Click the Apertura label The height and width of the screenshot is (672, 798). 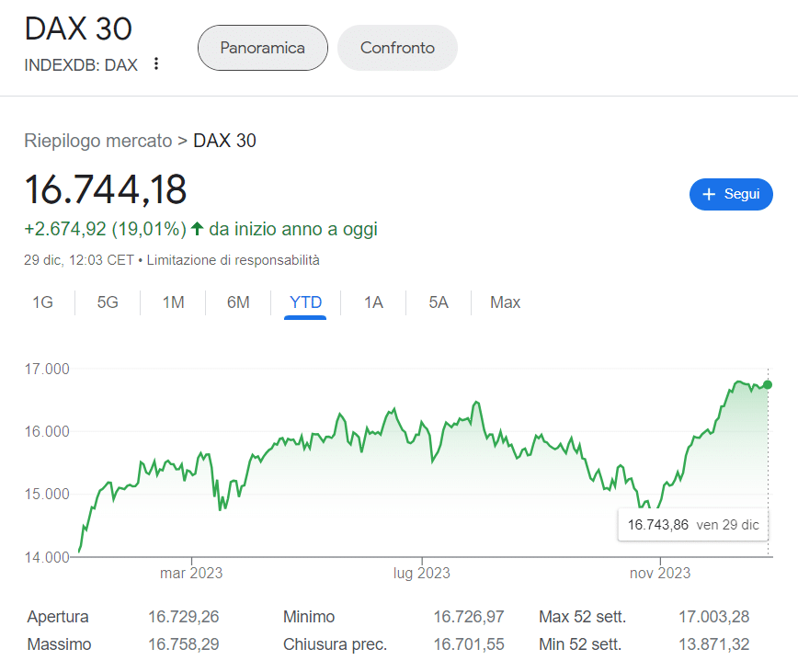tap(58, 617)
